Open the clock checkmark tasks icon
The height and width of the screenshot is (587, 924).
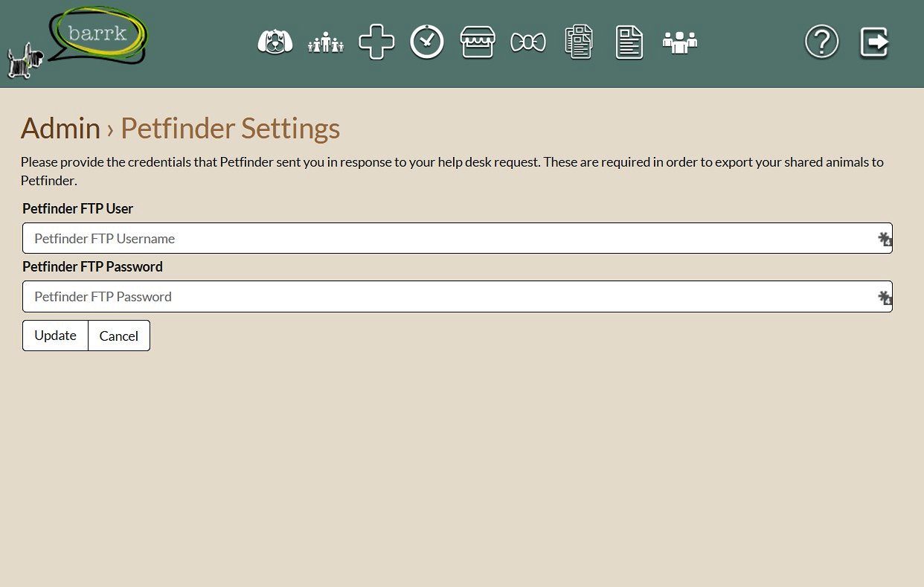click(427, 42)
